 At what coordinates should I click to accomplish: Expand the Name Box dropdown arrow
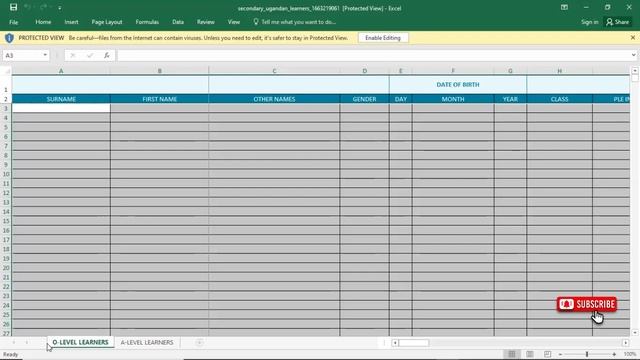coord(45,55)
